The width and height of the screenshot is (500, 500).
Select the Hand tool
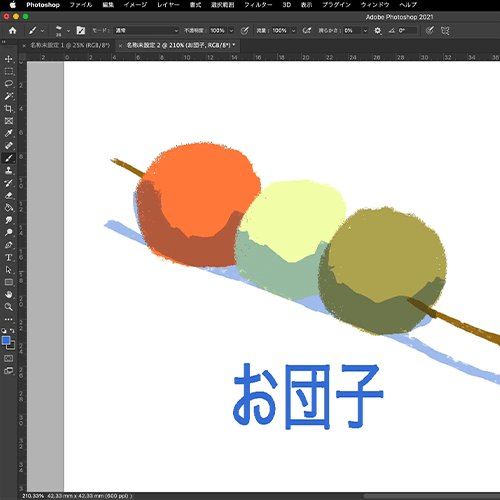pos(9,294)
